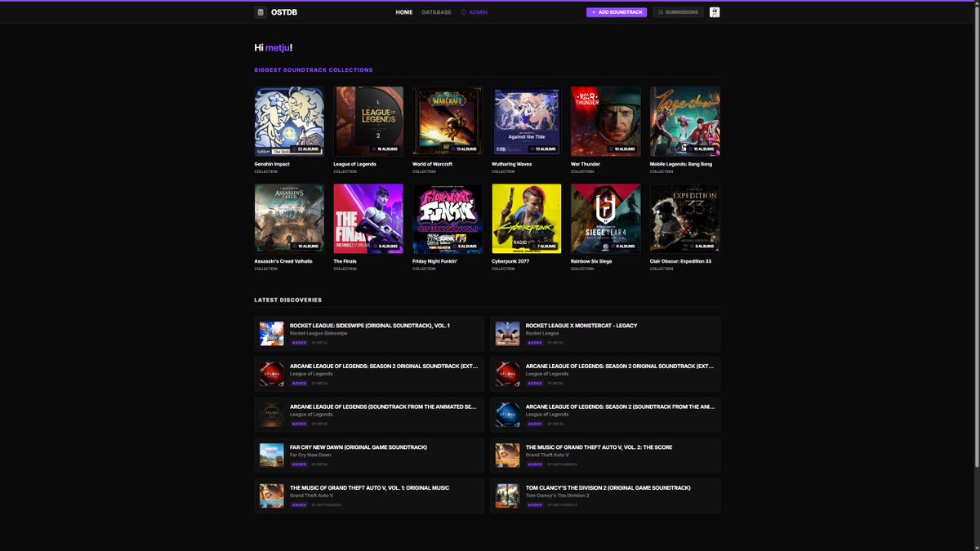The width and height of the screenshot is (980, 551).
Task: Click The Division 2 soundtrack cover art
Action: point(508,496)
